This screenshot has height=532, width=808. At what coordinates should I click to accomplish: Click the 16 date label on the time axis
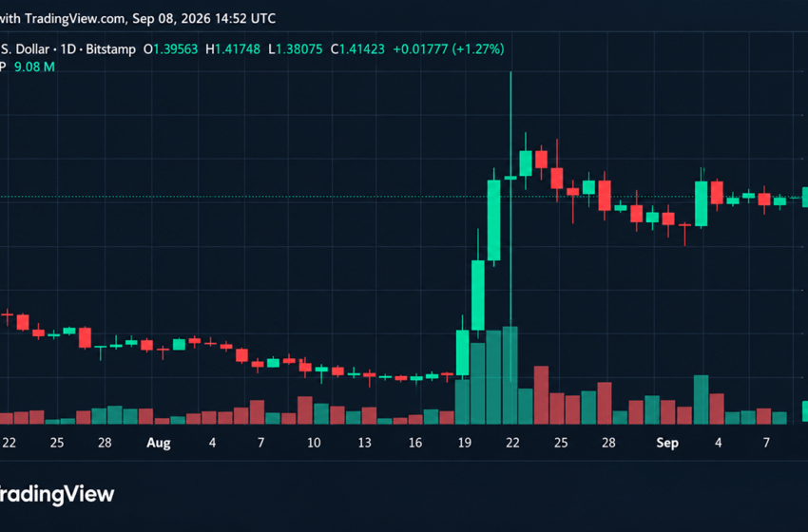[x=415, y=443]
